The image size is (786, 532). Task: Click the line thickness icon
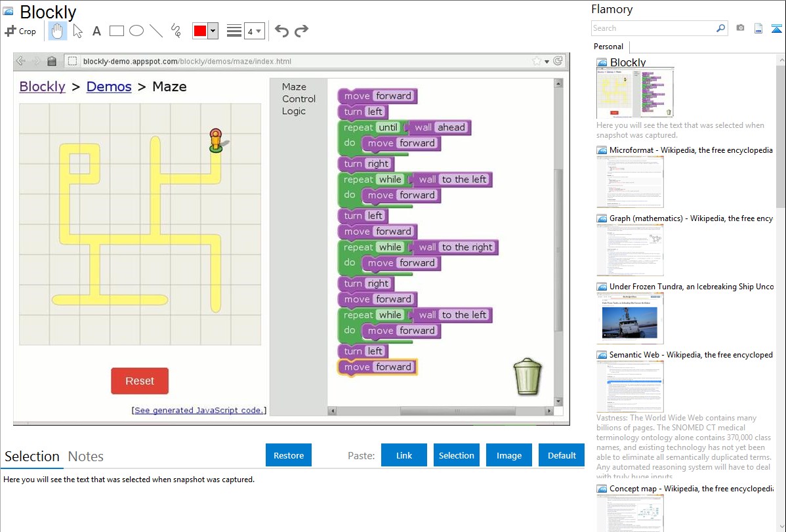pos(234,31)
